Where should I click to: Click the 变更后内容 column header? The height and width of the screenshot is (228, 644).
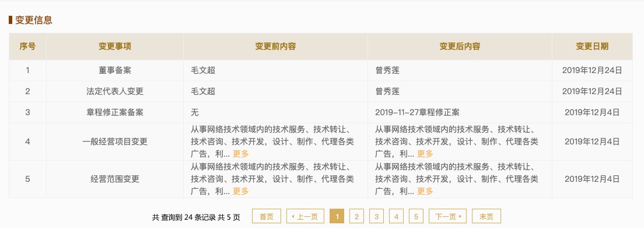point(460,46)
